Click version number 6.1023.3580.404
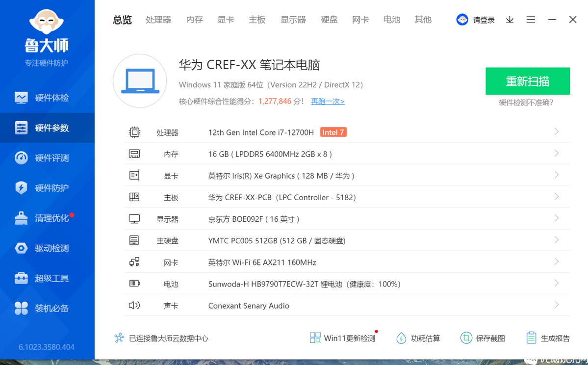Viewport: 588px width, 365px height. coord(47,347)
